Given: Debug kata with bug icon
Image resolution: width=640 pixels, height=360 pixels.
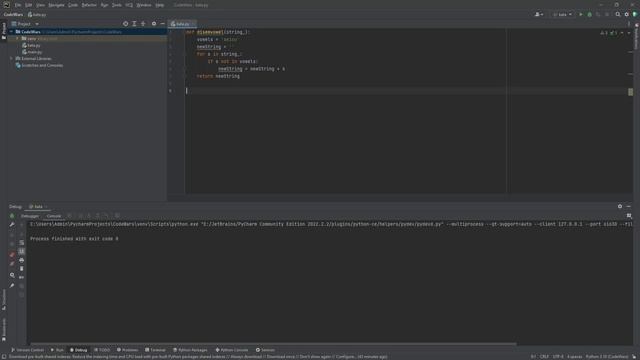Looking at the screenshot, I should click(589, 14).
